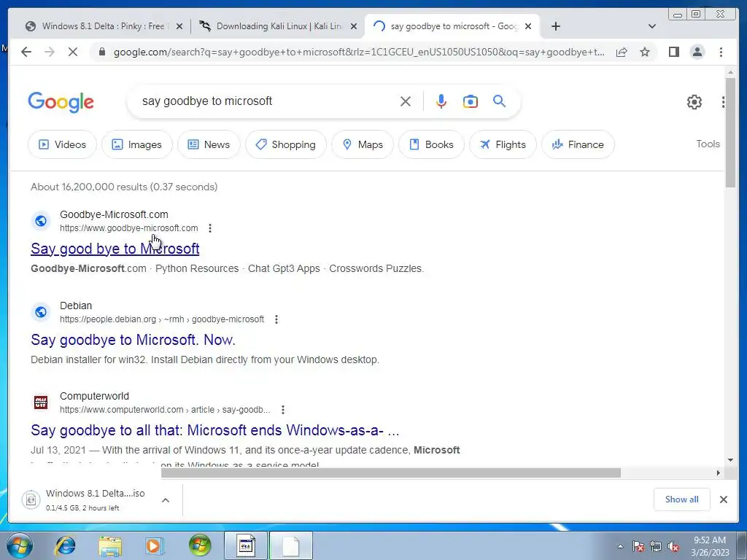Open Say goodbye to Microsoft. Now. result
The image size is (747, 560).
tap(133, 340)
